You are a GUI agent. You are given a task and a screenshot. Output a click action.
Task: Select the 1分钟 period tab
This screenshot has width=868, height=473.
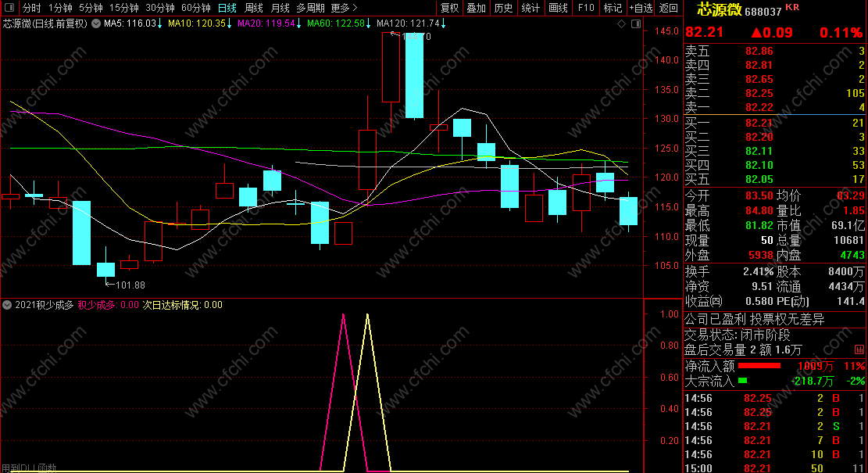60,8
